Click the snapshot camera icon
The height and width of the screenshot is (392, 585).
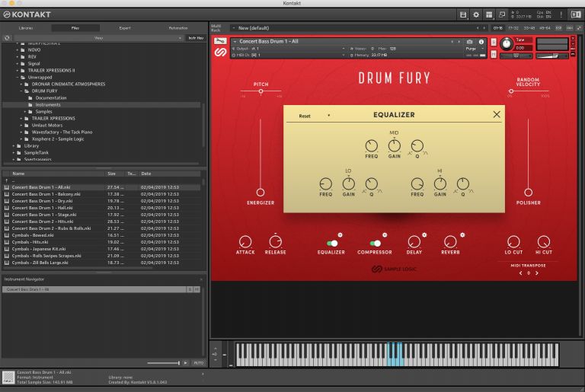(470, 42)
